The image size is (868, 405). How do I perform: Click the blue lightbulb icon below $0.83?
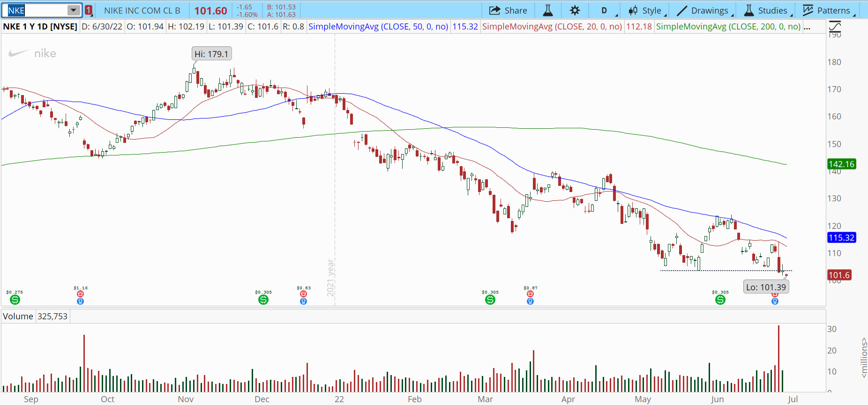(304, 302)
